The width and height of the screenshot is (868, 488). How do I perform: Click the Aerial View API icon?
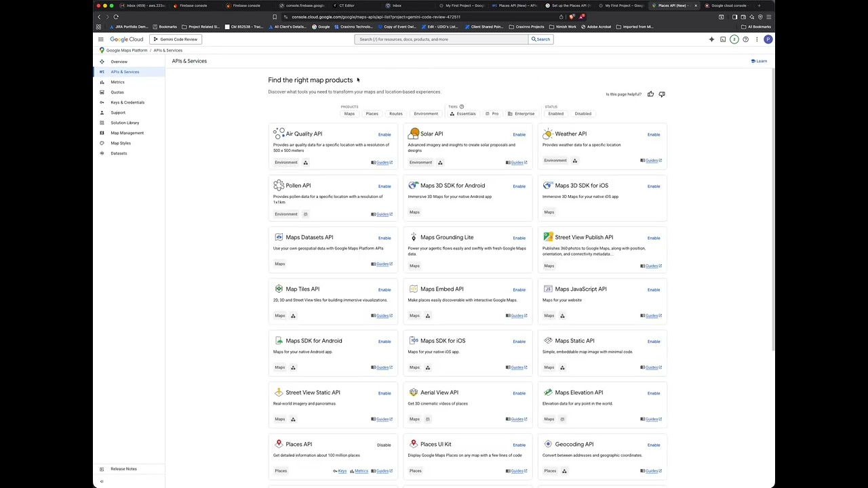[414, 392]
